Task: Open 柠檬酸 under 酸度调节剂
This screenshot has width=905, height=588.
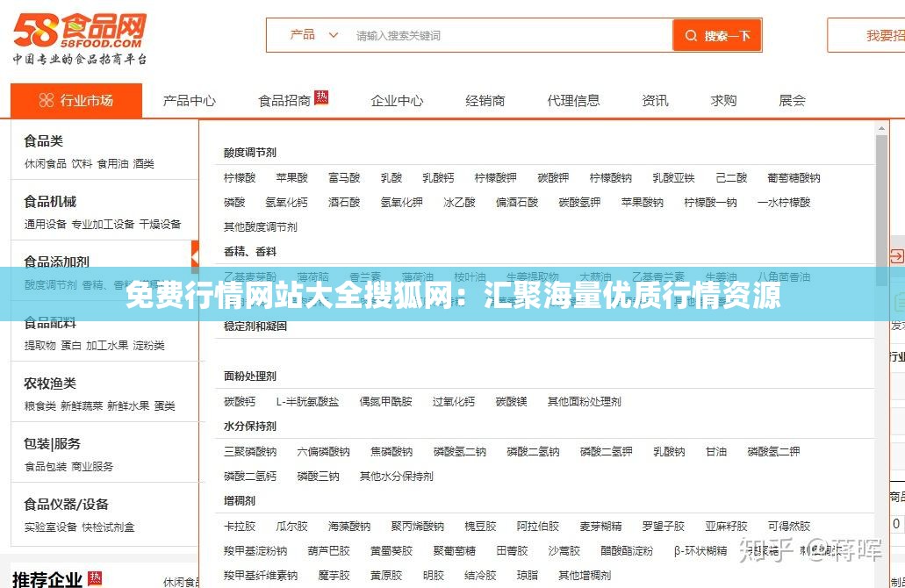Action: (x=240, y=178)
